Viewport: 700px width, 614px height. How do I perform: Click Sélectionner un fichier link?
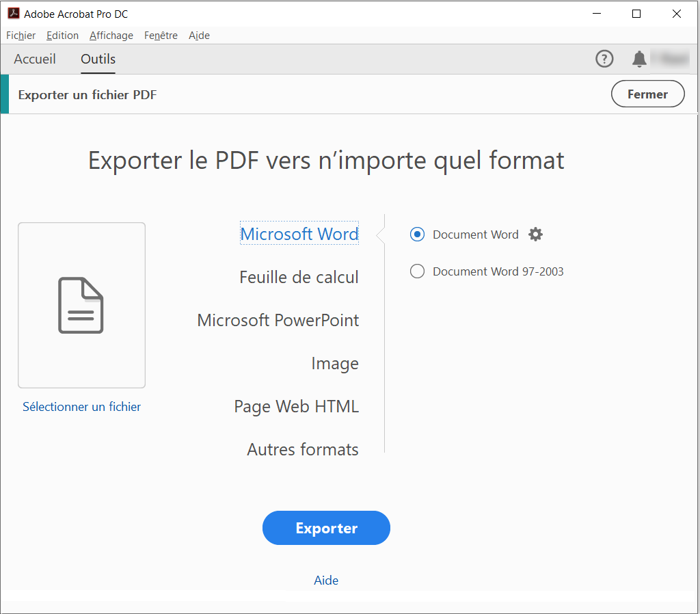click(82, 406)
